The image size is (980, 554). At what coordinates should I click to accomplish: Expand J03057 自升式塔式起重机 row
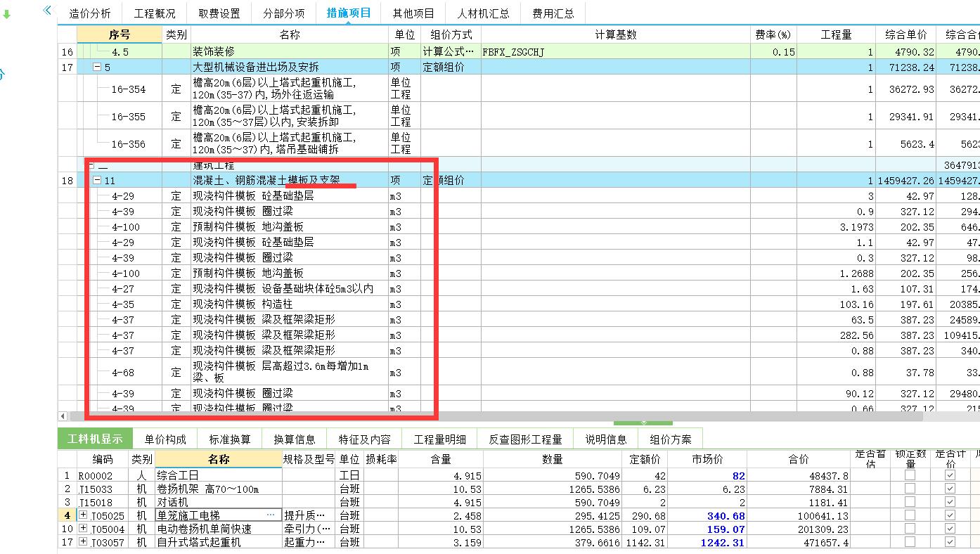point(84,542)
